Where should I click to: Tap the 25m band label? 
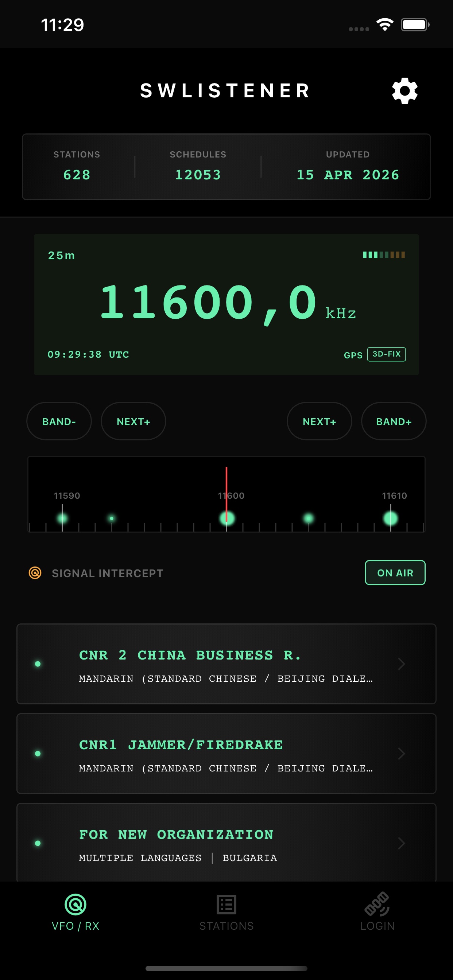pos(61,255)
